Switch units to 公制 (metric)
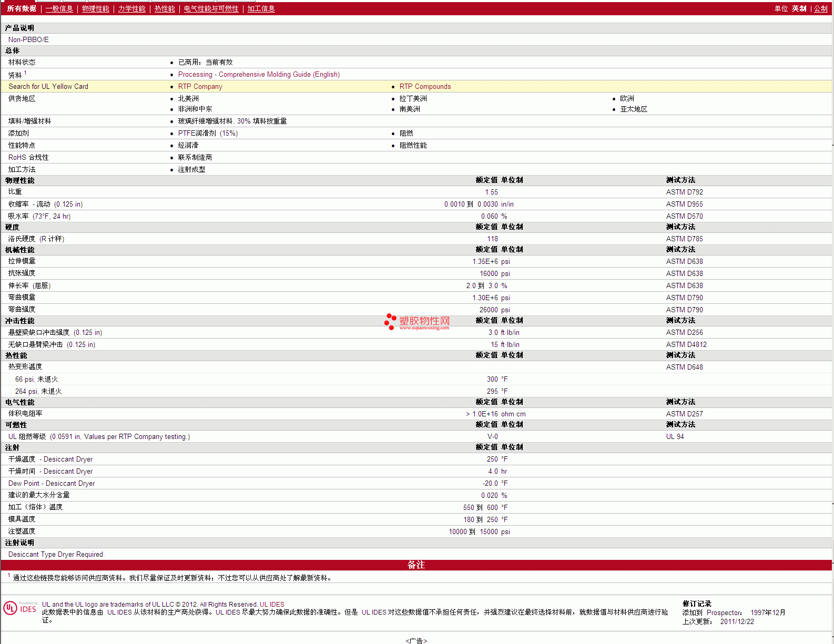The height and width of the screenshot is (644, 834). (x=820, y=9)
